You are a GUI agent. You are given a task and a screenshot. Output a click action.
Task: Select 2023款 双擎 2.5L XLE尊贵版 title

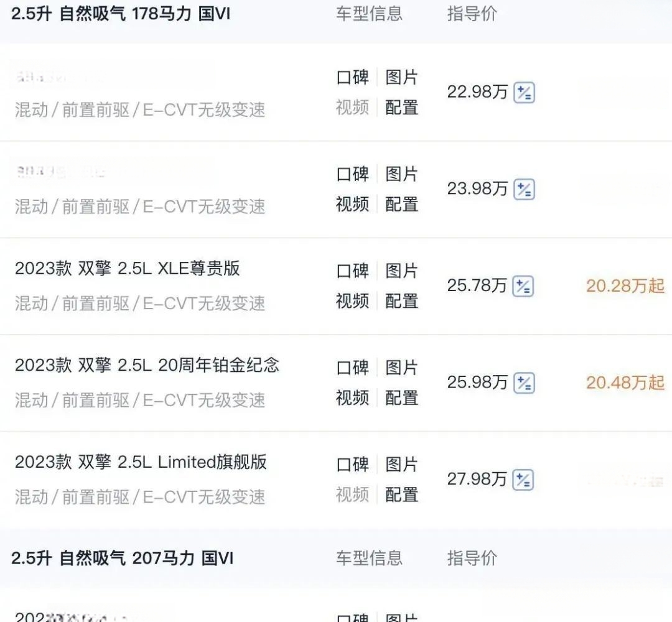coord(128,269)
